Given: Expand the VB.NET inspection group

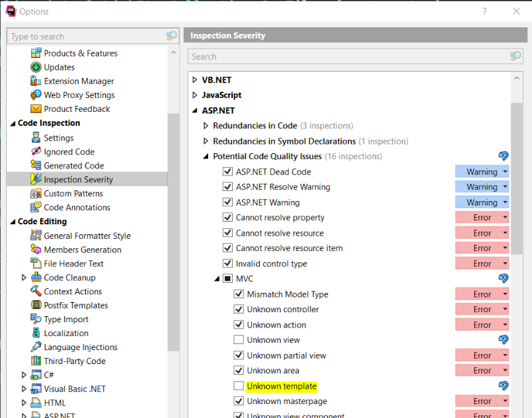Looking at the screenshot, I should click(195, 80).
